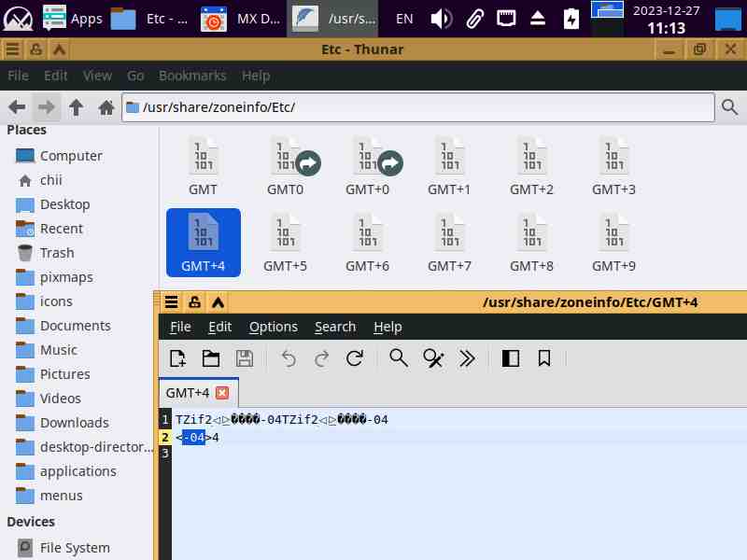Close the GMT+4 editor tab
The height and width of the screenshot is (560, 747).
pos(222,393)
